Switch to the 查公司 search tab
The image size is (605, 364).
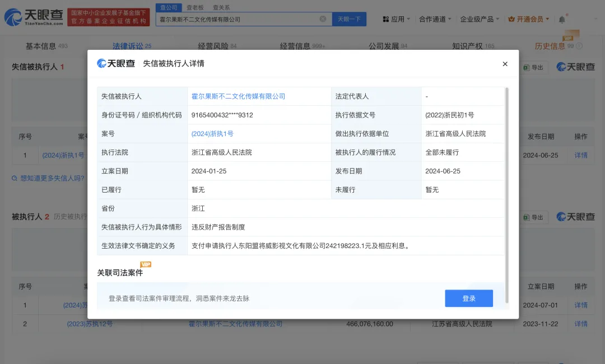click(x=169, y=7)
